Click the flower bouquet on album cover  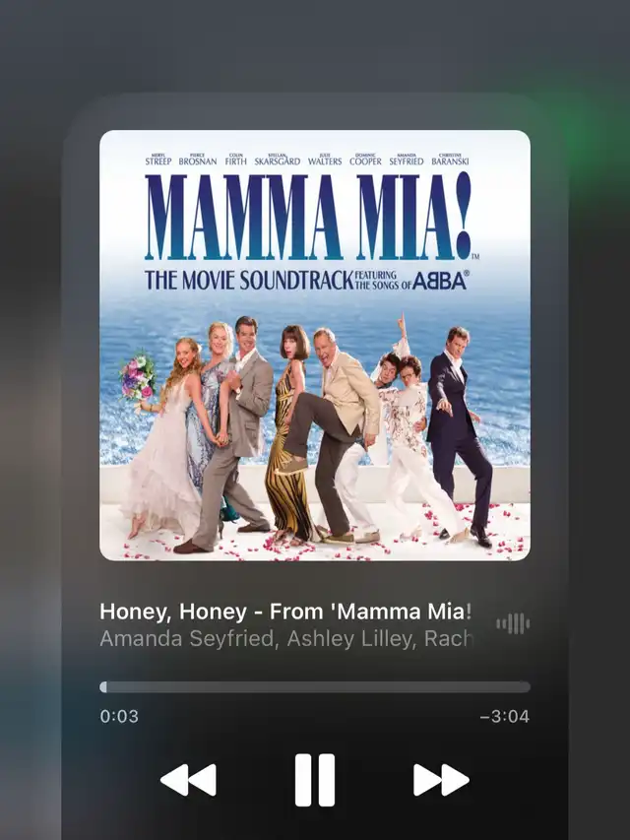pos(138,375)
